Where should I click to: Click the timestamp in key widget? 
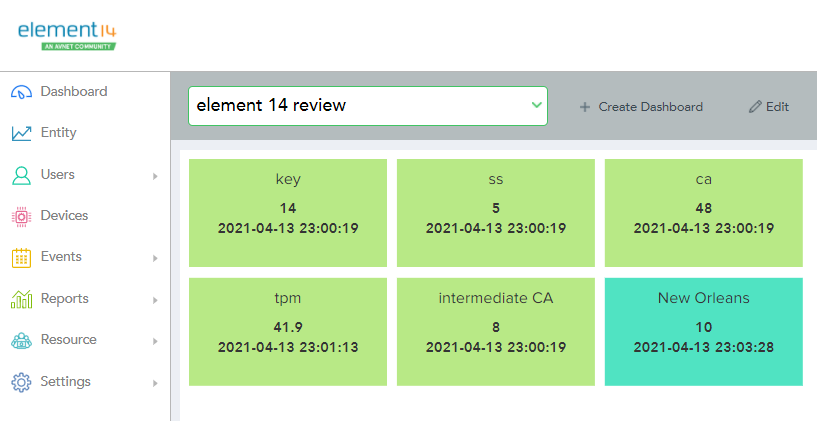click(288, 228)
